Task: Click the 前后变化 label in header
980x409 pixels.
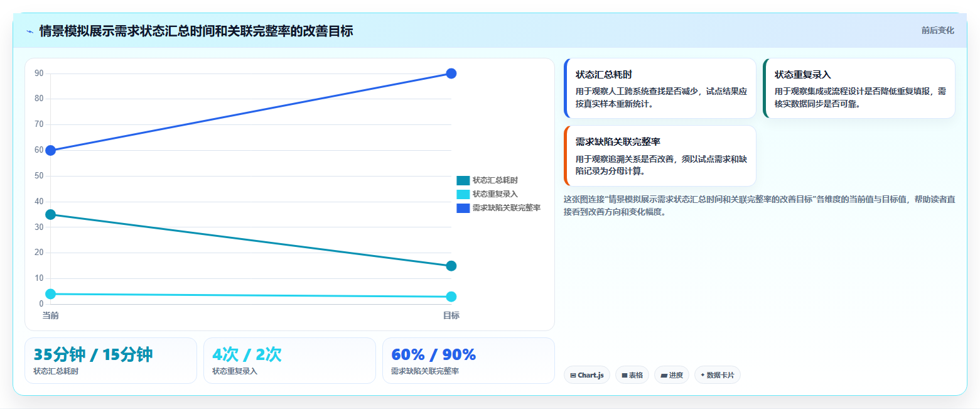Action: point(937,30)
